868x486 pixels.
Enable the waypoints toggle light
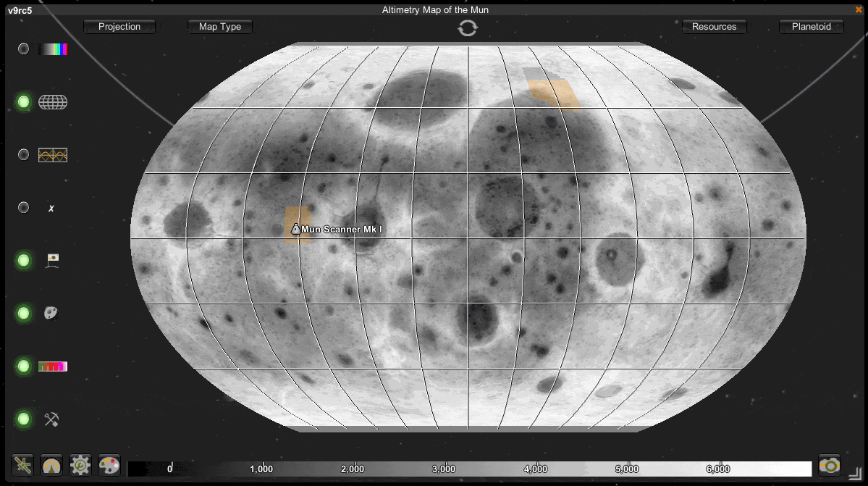point(23,208)
